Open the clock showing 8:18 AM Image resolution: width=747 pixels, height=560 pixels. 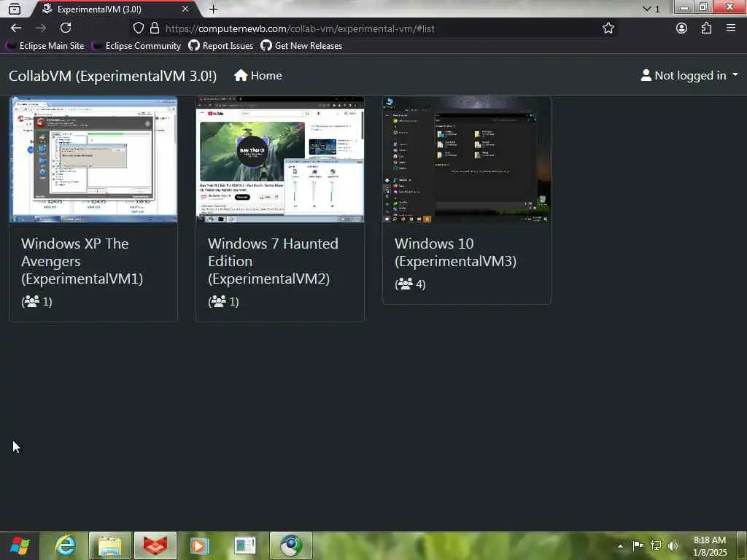710,546
